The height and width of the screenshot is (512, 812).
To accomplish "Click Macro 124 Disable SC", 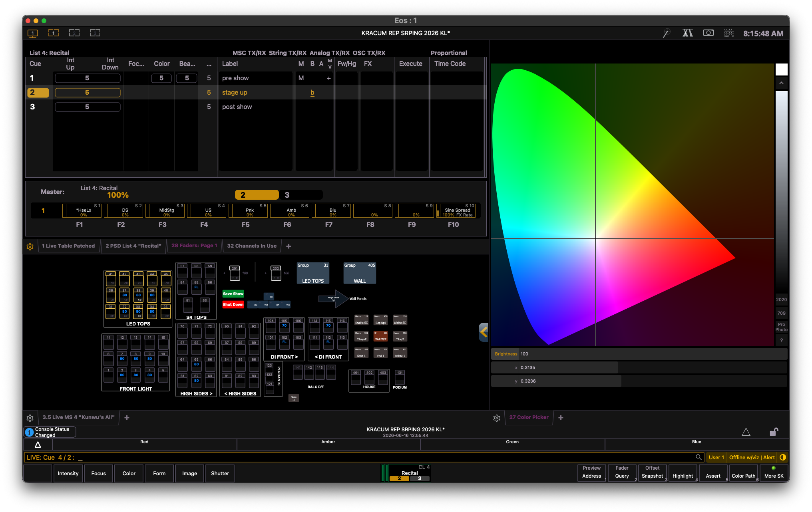I will (x=400, y=320).
